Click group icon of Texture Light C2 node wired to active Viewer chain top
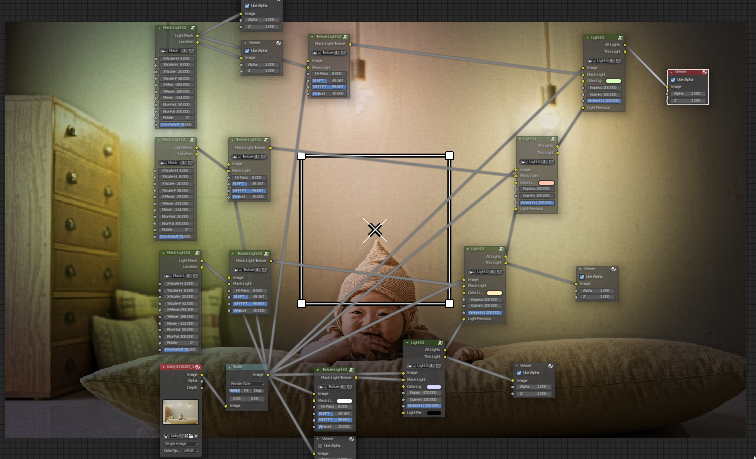 (x=345, y=37)
